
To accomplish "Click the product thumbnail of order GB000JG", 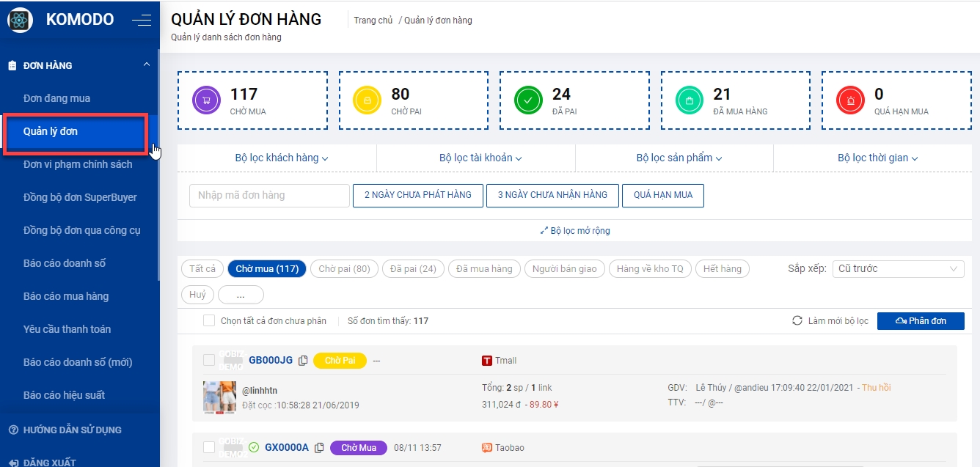I will pos(219,397).
